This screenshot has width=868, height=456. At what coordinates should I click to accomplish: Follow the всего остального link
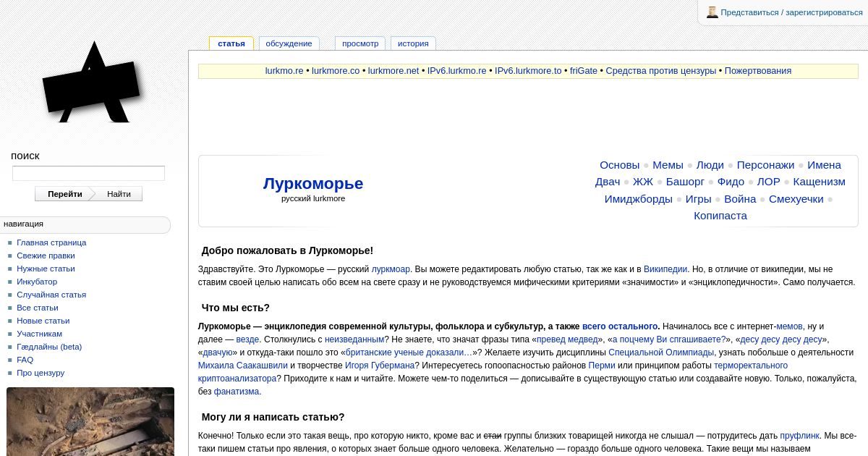620,326
